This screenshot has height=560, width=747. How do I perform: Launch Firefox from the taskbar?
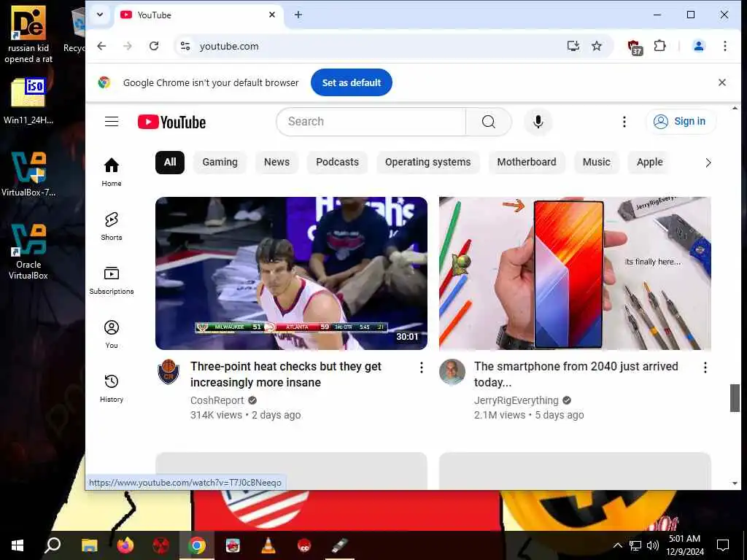coord(125,545)
